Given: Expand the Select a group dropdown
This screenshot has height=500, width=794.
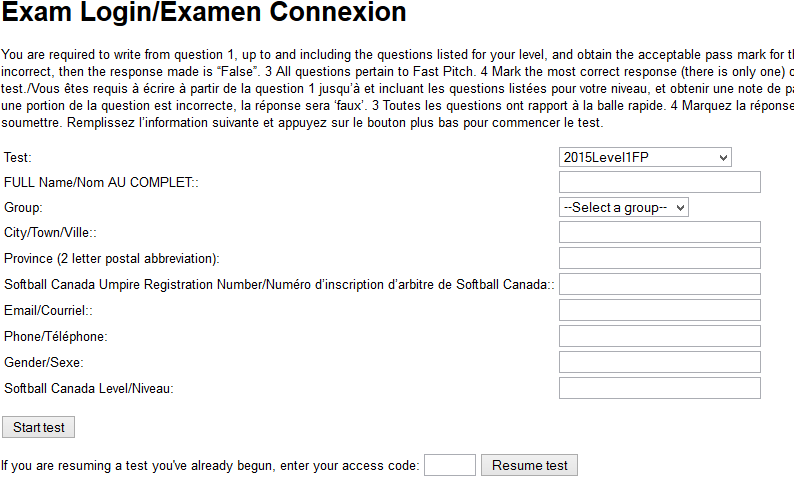Looking at the screenshot, I should coord(624,207).
